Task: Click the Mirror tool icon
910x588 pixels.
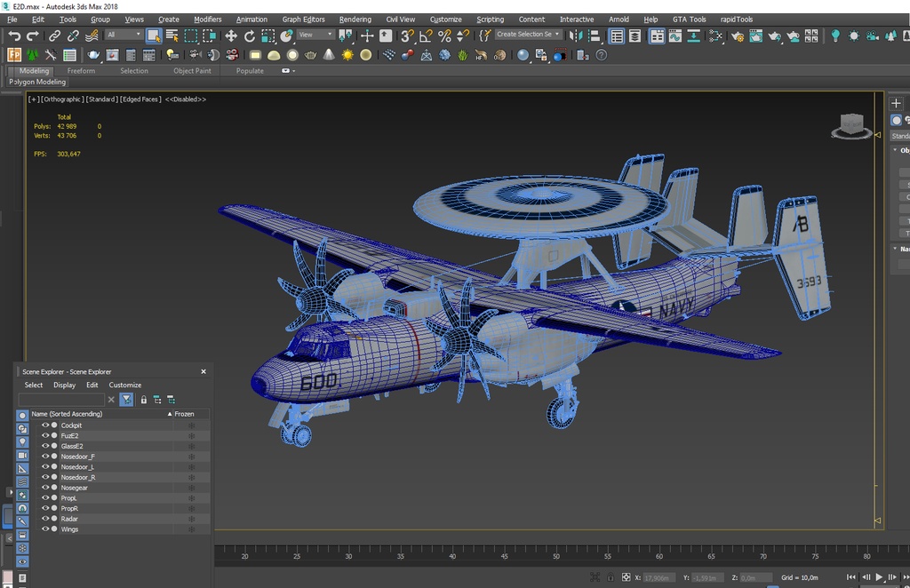Action: [x=576, y=36]
